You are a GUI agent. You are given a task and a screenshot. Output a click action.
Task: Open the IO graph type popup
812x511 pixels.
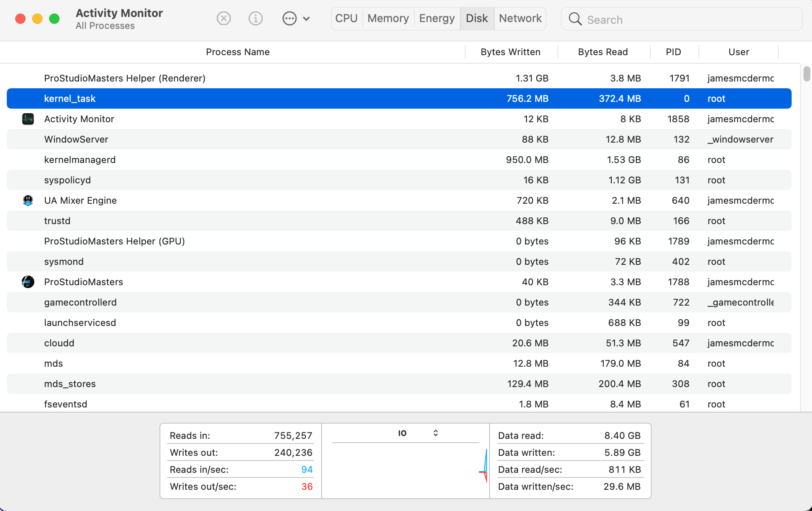(x=418, y=433)
